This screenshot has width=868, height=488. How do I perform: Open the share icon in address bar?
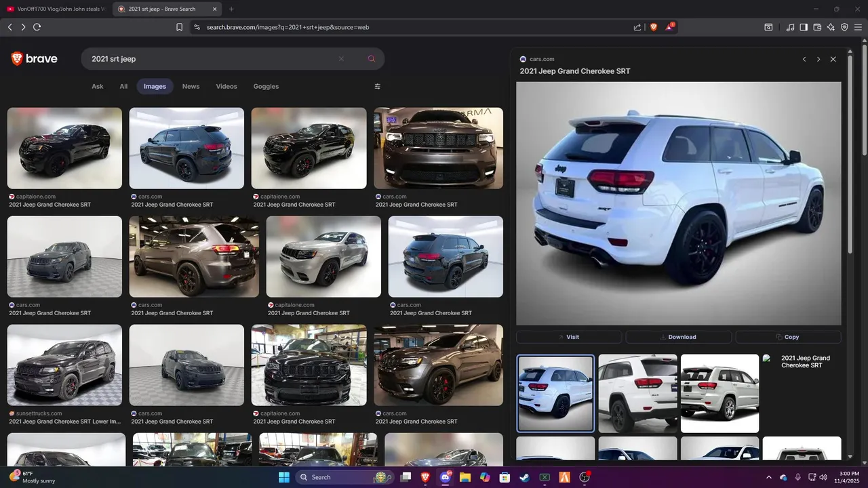[x=637, y=27]
